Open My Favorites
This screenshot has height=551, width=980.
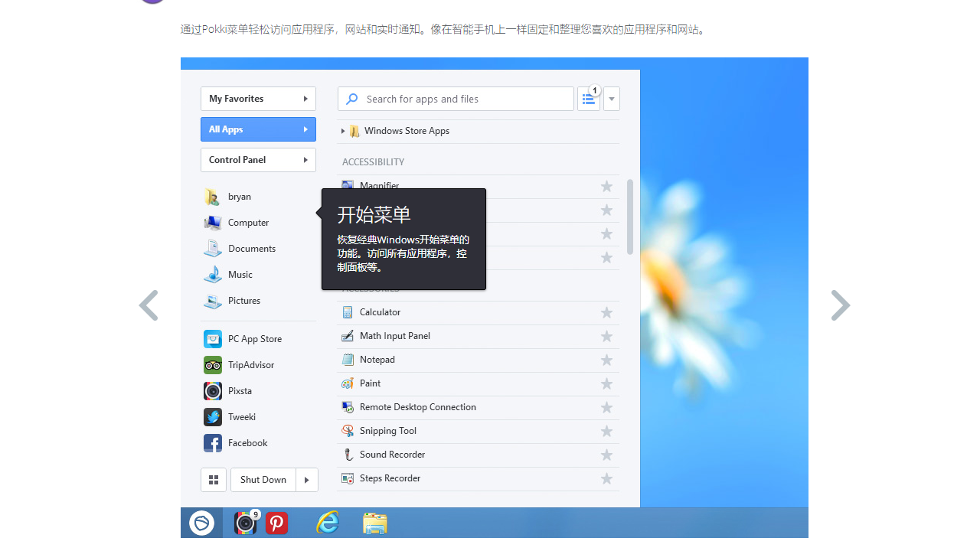[258, 99]
